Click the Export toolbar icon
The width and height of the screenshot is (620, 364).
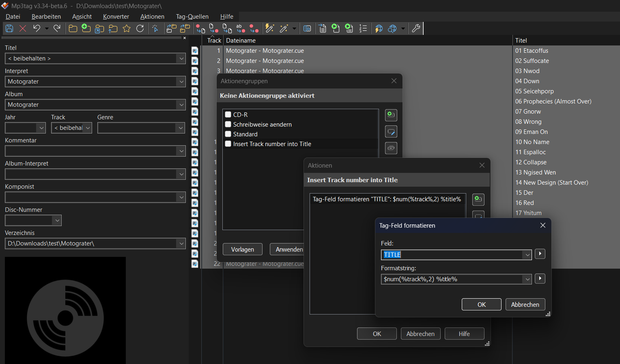323,28
